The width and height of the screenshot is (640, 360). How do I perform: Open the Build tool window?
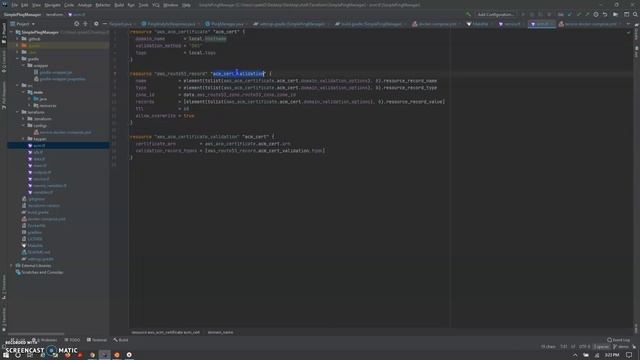tap(121, 340)
